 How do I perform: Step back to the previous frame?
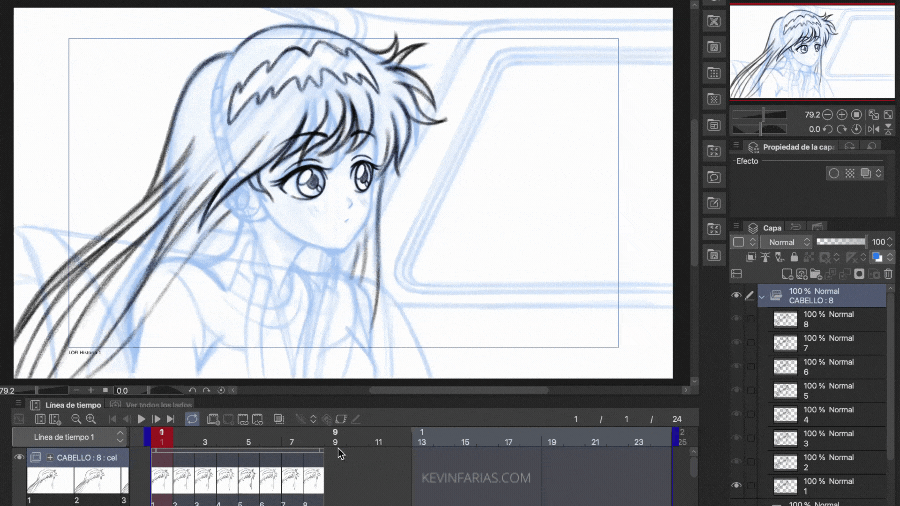coord(127,419)
